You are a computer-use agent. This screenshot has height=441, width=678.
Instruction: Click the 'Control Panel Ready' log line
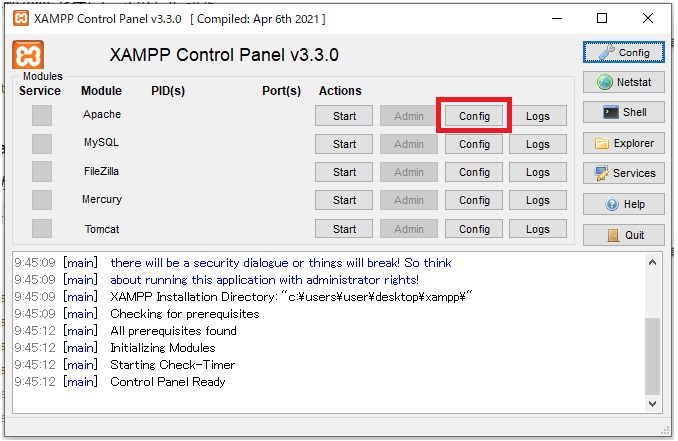168,382
